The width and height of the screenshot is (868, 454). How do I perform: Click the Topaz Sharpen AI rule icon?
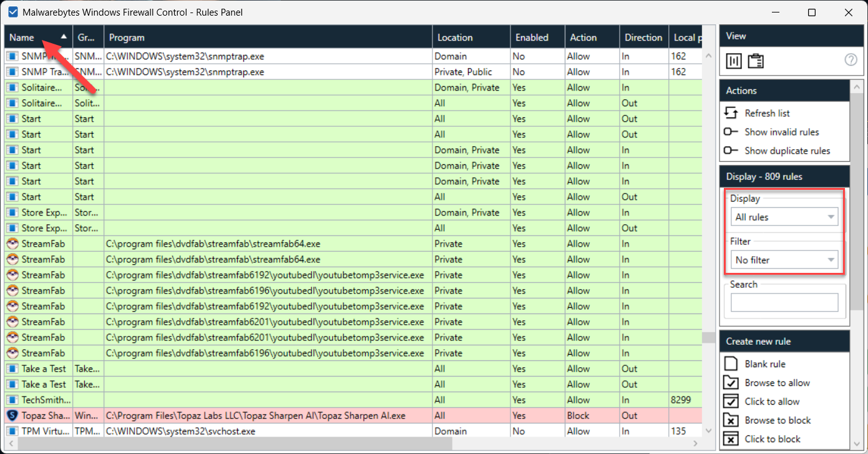pyautogui.click(x=12, y=415)
